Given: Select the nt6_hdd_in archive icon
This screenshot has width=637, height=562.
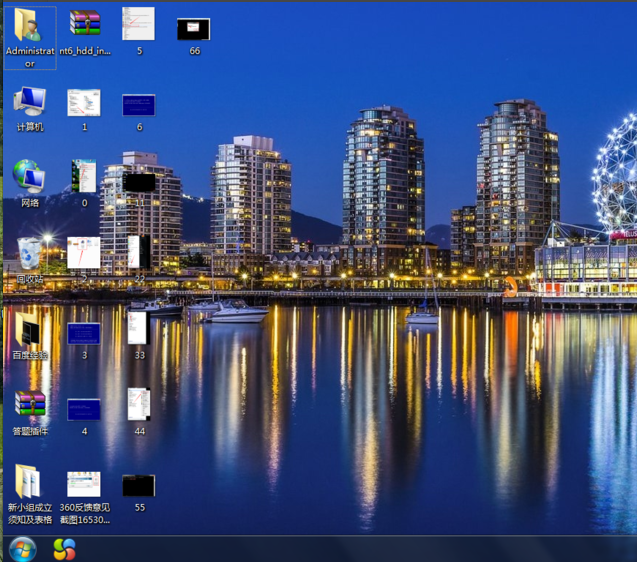Looking at the screenshot, I should click(85, 24).
